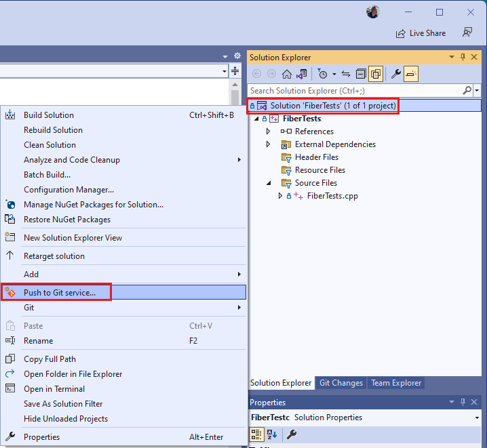Choose Open in Terminal
The width and height of the screenshot is (487, 448).
coord(123,389)
